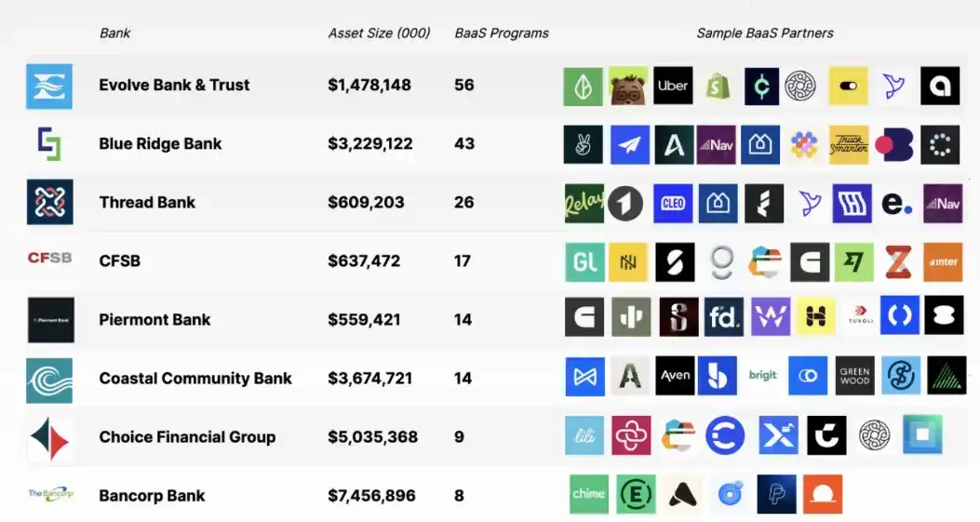Click the Asset Size (000) column header
980x522 pixels.
pyautogui.click(x=379, y=33)
